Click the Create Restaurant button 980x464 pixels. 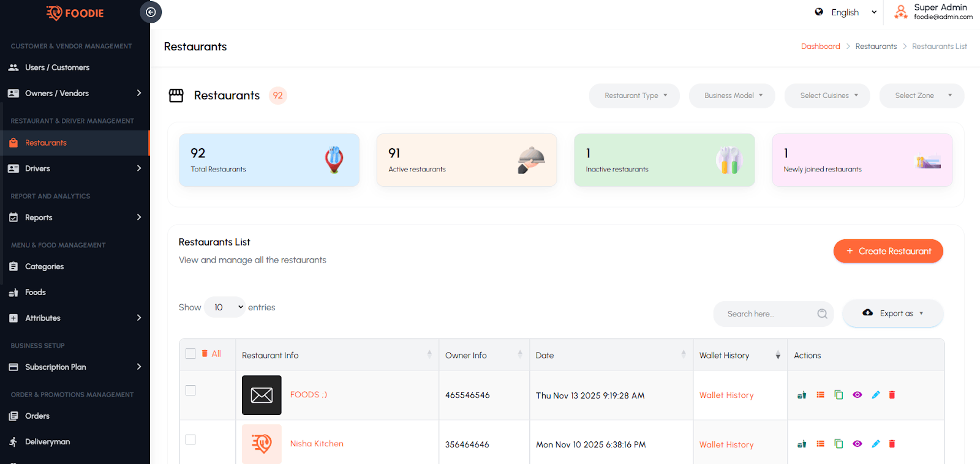[x=888, y=251]
